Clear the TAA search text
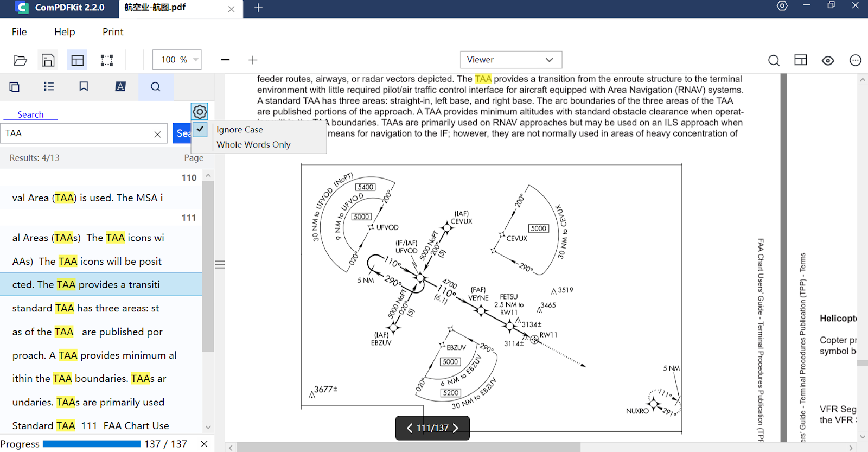This screenshot has height=452, width=868. [157, 134]
